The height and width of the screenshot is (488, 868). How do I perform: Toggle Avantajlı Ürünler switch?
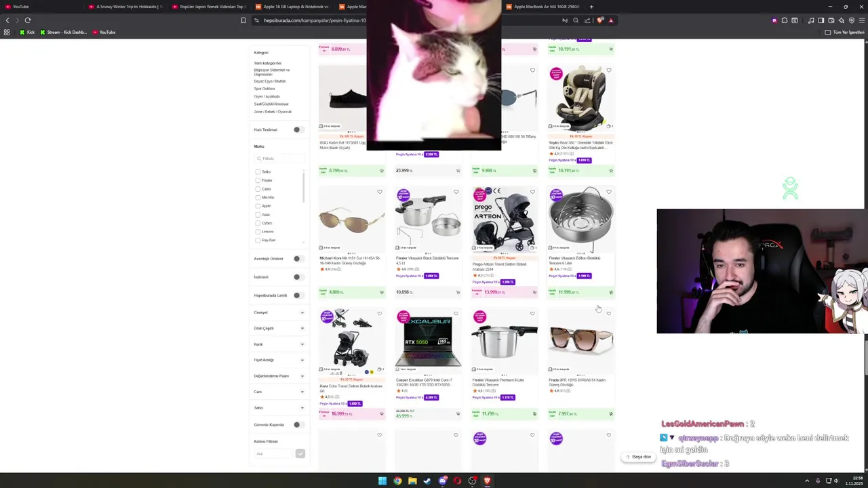coord(298,258)
